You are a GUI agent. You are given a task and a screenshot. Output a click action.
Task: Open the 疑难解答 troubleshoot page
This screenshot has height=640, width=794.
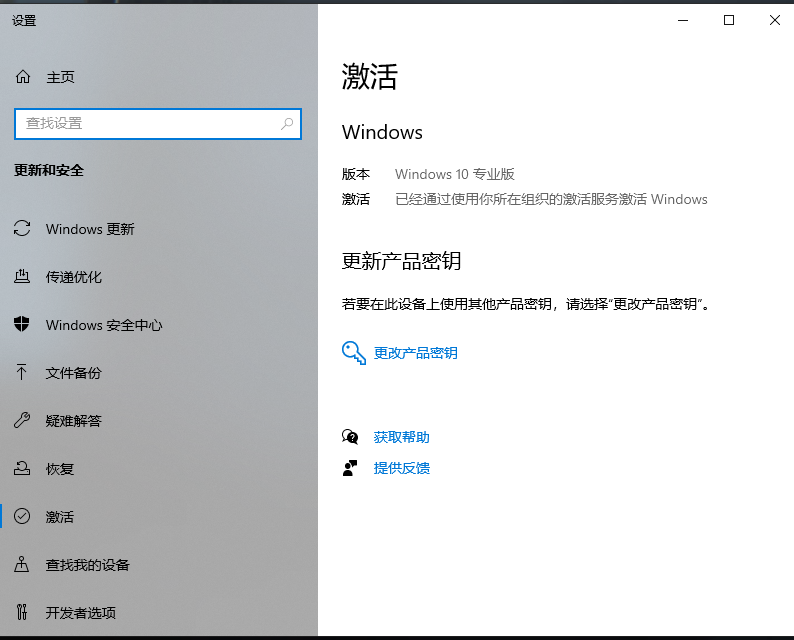pyautogui.click(x=73, y=421)
